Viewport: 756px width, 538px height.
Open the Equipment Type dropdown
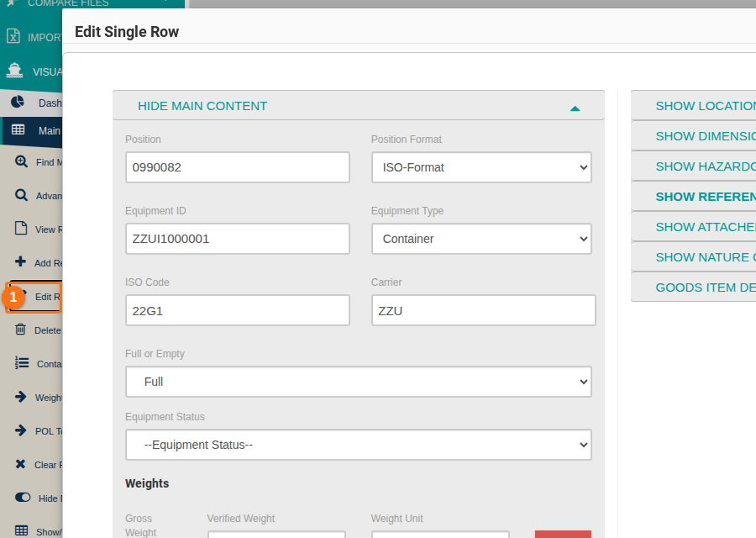coord(481,239)
